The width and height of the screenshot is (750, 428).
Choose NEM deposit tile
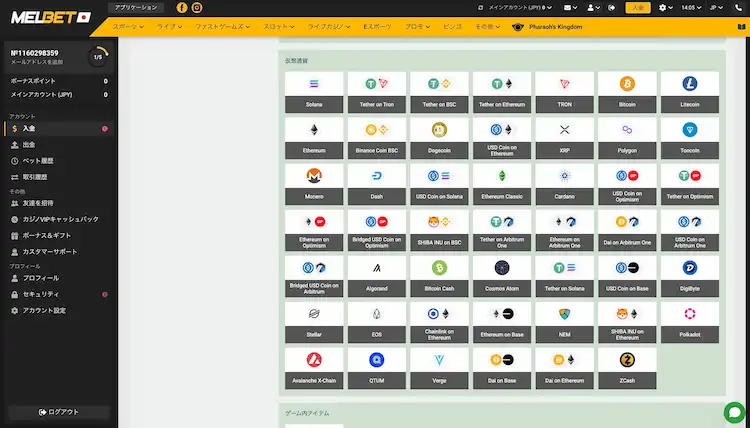(564, 322)
